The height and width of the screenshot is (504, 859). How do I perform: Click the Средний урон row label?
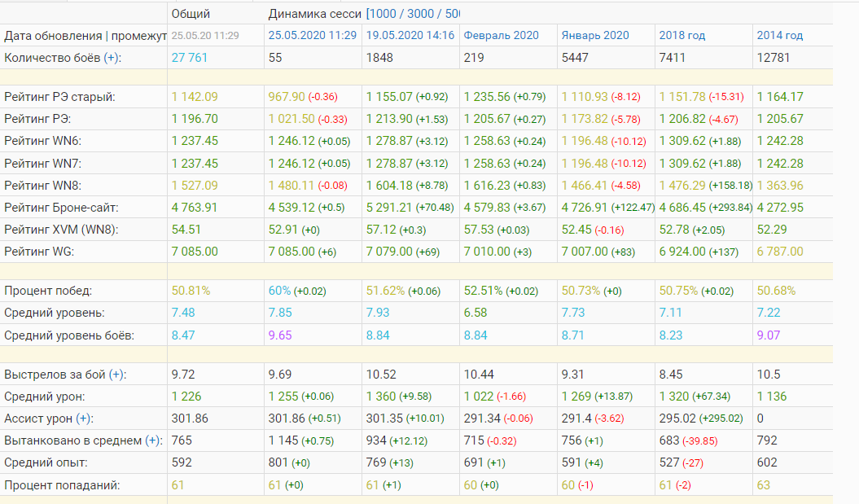coord(45,397)
